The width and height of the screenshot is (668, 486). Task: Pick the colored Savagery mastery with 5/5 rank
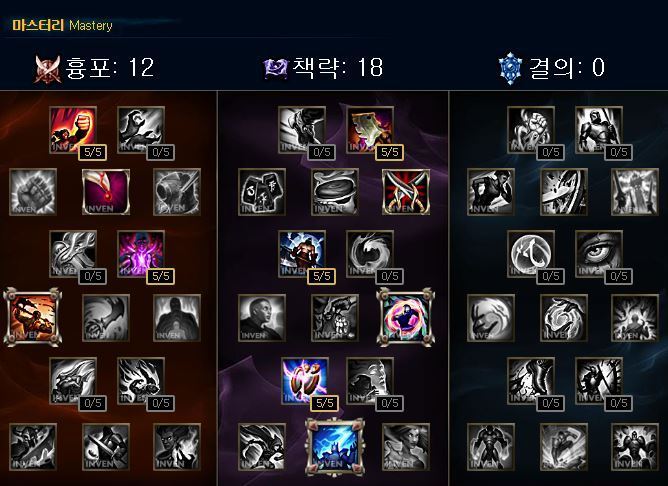click(370, 129)
